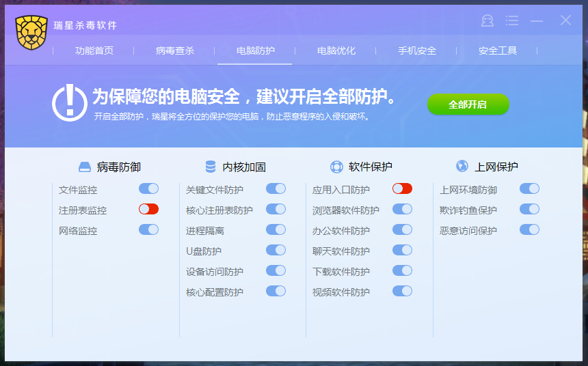Click the Rising lion shield logo

[x=31, y=33]
